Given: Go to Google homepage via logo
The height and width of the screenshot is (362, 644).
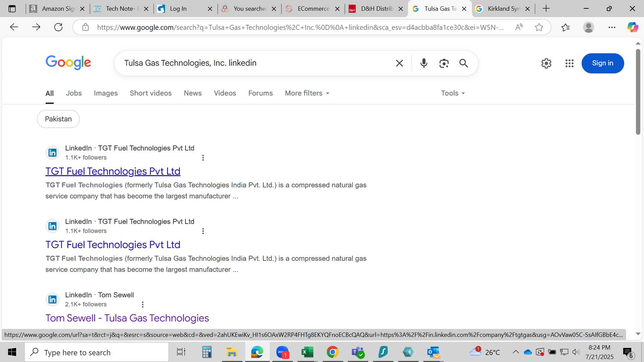Looking at the screenshot, I should pos(68,63).
